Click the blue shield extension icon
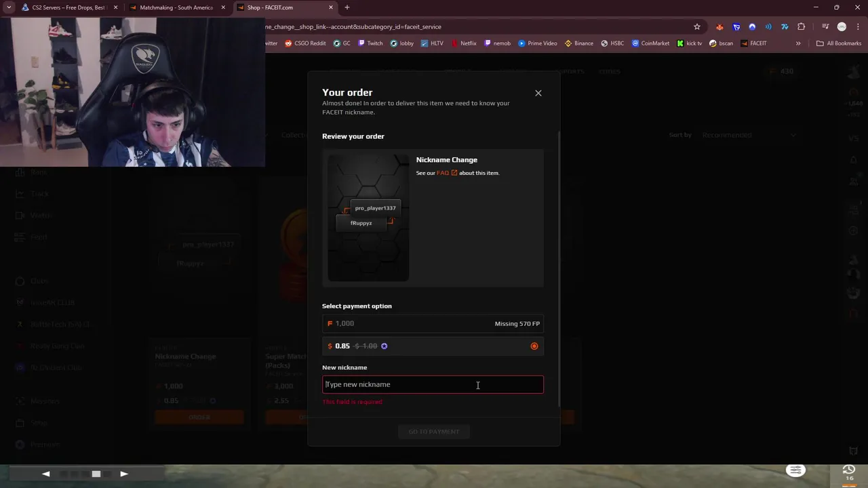Viewport: 868px width, 488px height. point(736,27)
